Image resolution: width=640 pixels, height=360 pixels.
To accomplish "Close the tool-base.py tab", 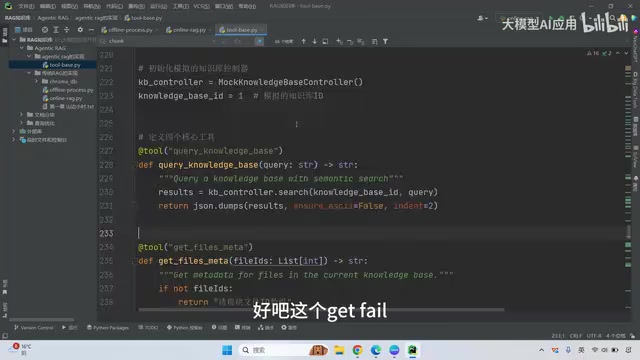I will pyautogui.click(x=262, y=30).
